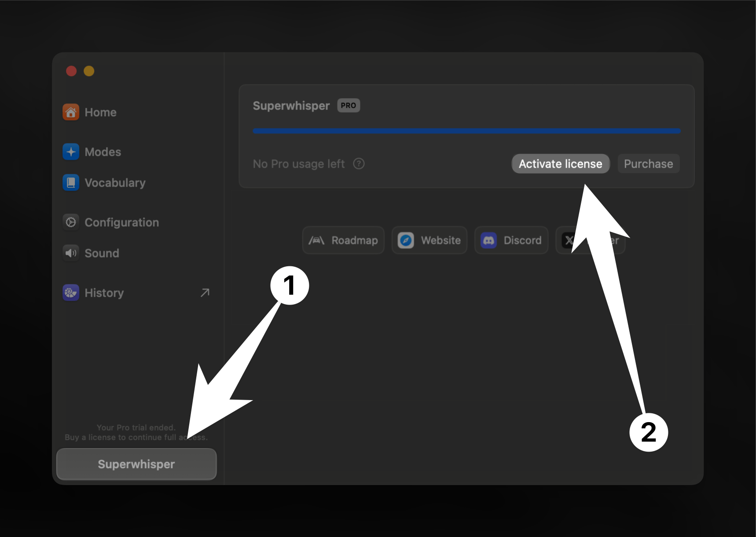Open the Website link button
This screenshot has height=537, width=756.
click(429, 240)
